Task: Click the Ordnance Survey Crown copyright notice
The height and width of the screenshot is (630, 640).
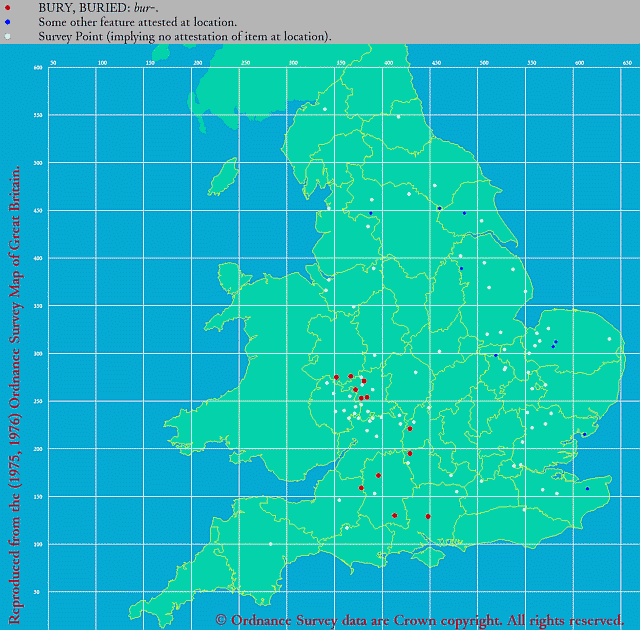Action: (x=420, y=620)
